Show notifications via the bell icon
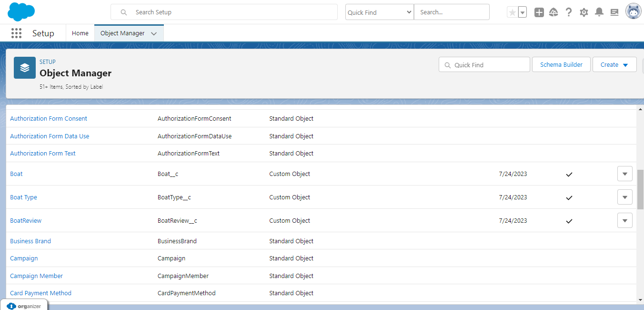644x310 pixels. click(x=599, y=12)
